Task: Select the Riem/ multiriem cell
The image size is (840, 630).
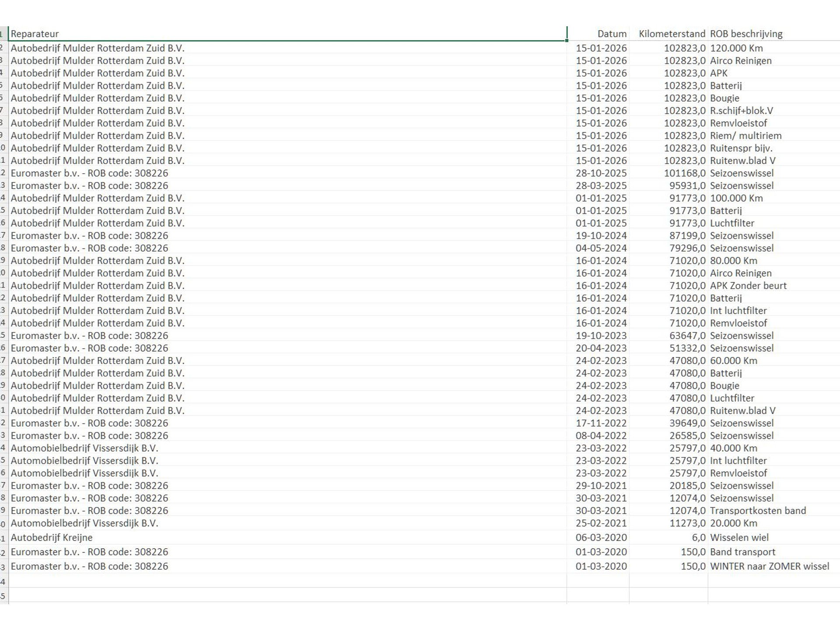Action: point(745,136)
